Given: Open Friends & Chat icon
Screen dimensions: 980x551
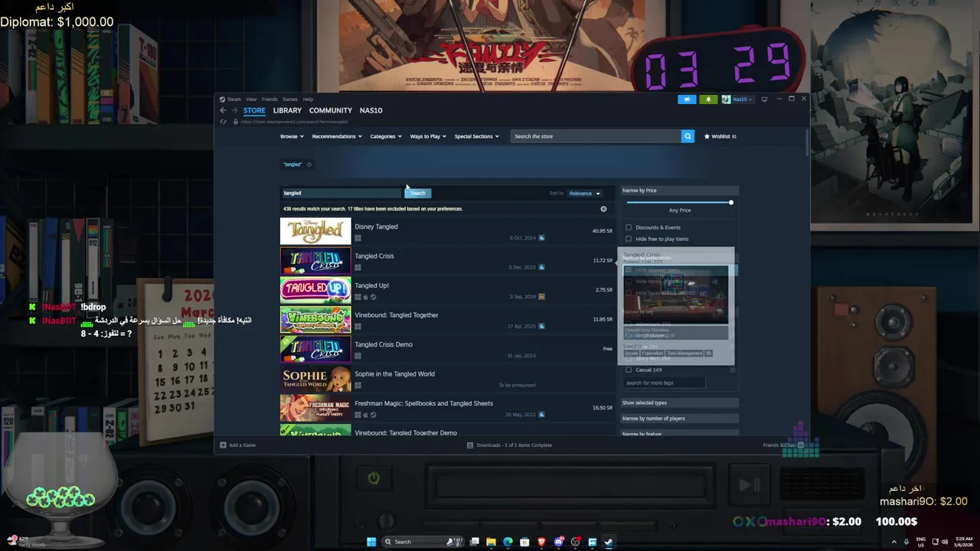Looking at the screenshot, I should [x=801, y=445].
